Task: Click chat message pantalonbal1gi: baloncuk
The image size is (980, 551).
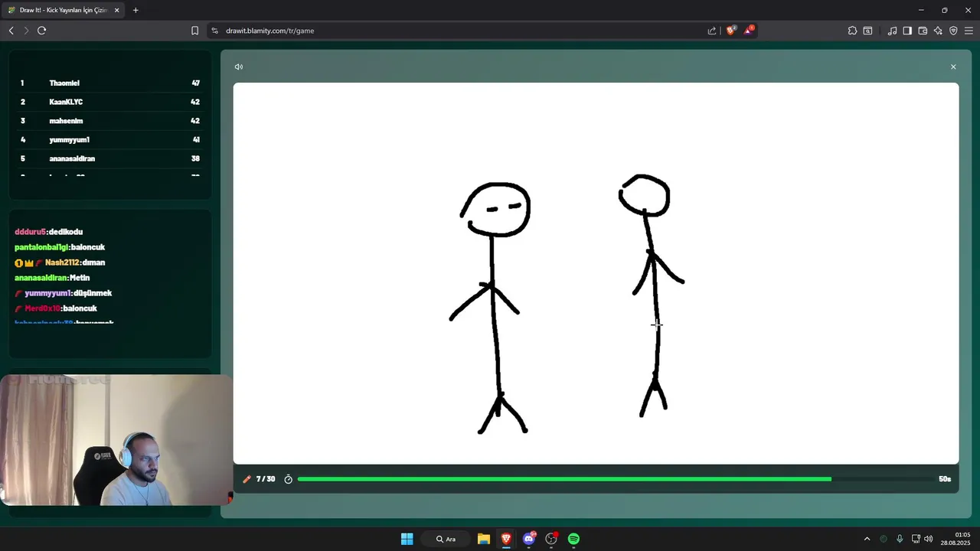Action: 60,247
